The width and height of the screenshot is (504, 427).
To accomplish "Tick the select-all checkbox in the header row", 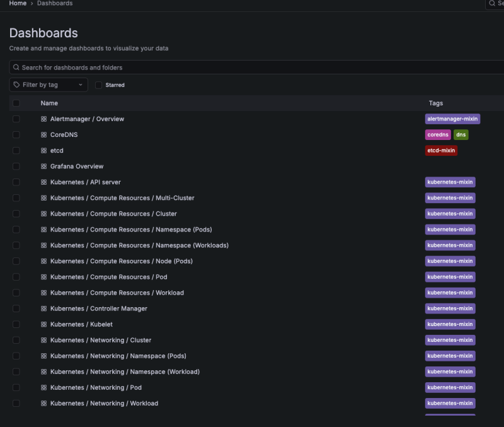I will 16,103.
